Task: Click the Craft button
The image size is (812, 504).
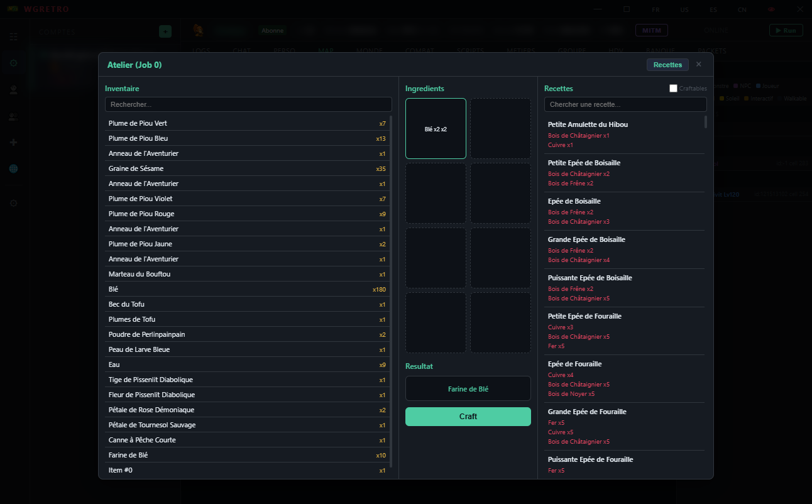Action: (x=468, y=417)
